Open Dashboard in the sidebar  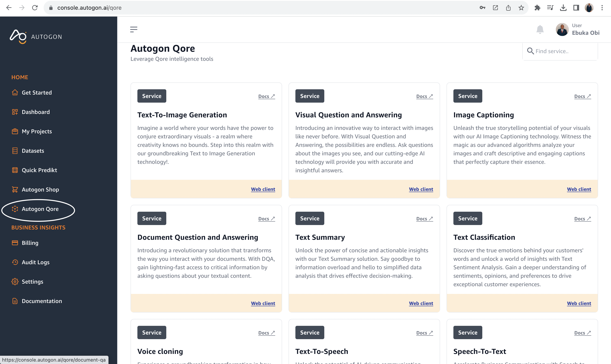coord(36,112)
